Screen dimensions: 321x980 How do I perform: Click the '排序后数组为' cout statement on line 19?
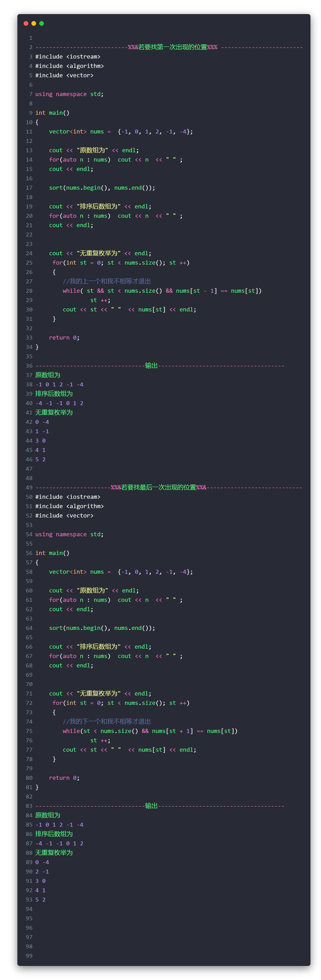100,207
